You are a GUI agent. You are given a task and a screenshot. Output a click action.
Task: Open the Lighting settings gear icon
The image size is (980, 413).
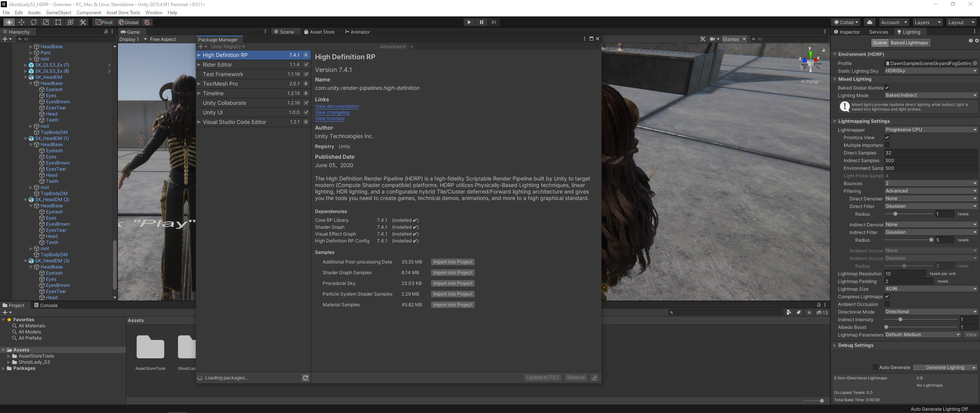click(977, 41)
